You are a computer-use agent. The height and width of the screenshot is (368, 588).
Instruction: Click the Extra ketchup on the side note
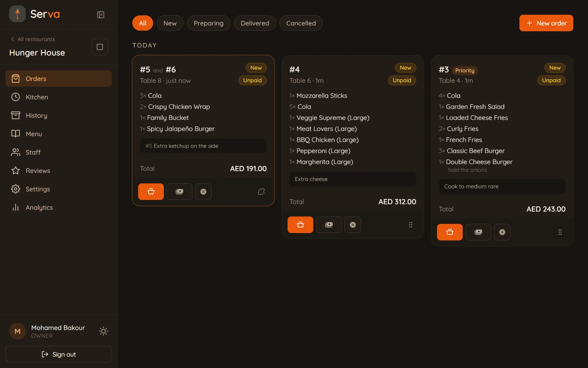point(203,146)
